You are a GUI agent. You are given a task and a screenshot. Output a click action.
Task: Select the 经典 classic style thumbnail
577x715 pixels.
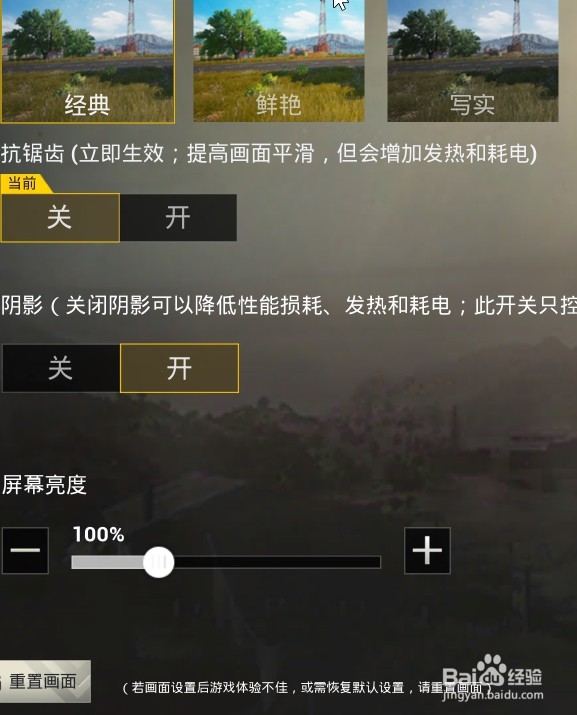click(87, 61)
